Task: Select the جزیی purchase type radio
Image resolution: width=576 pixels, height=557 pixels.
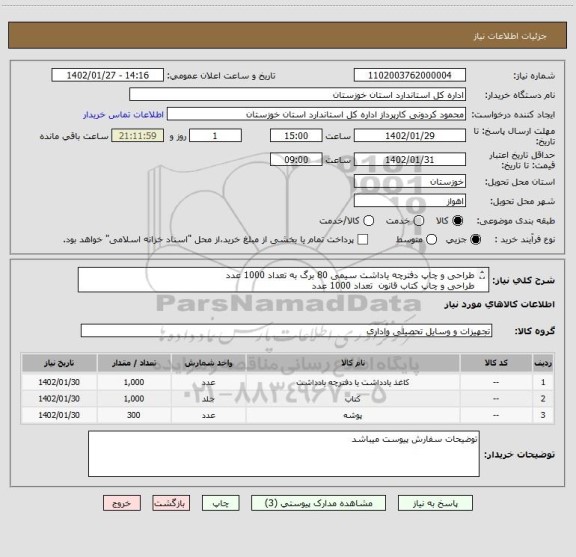Action: 476,240
